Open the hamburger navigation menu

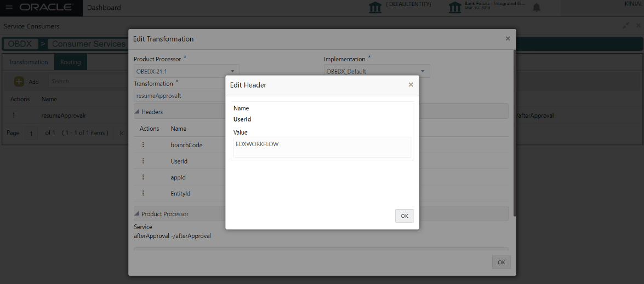9,7
